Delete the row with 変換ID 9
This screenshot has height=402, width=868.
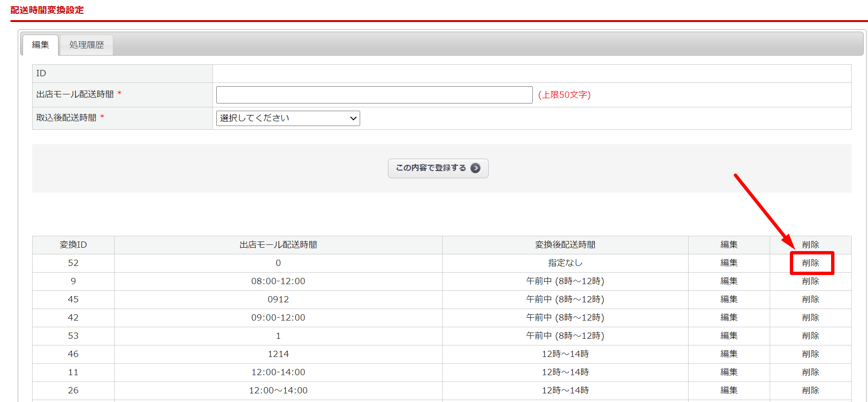810,281
